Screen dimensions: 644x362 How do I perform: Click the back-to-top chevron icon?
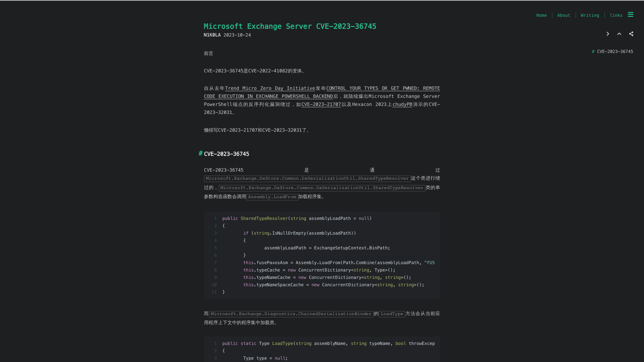coord(619,34)
